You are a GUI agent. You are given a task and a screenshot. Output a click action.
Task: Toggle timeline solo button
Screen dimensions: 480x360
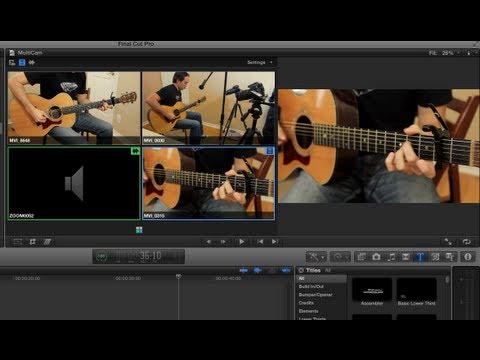272,270
